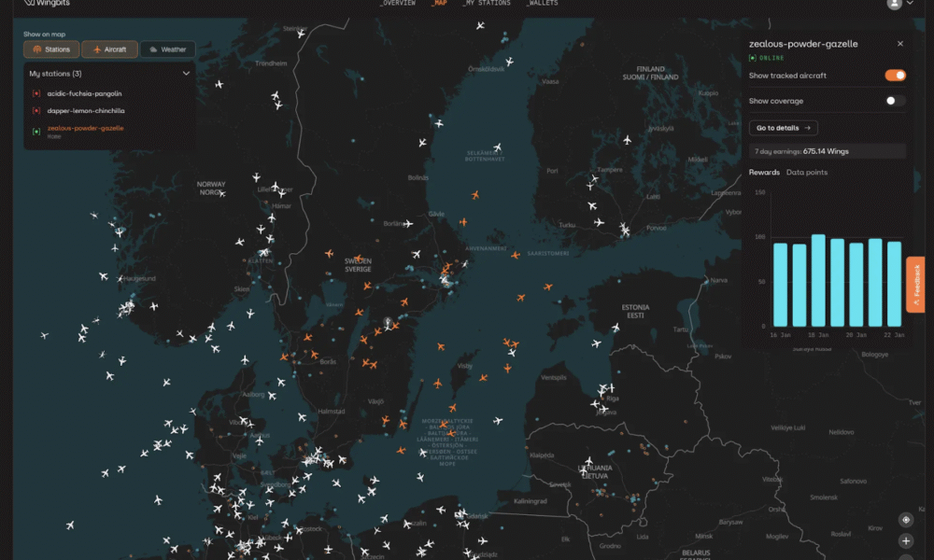Select the aircraft above the LITHUANIA label
The height and width of the screenshot is (560, 934).
coord(588,461)
